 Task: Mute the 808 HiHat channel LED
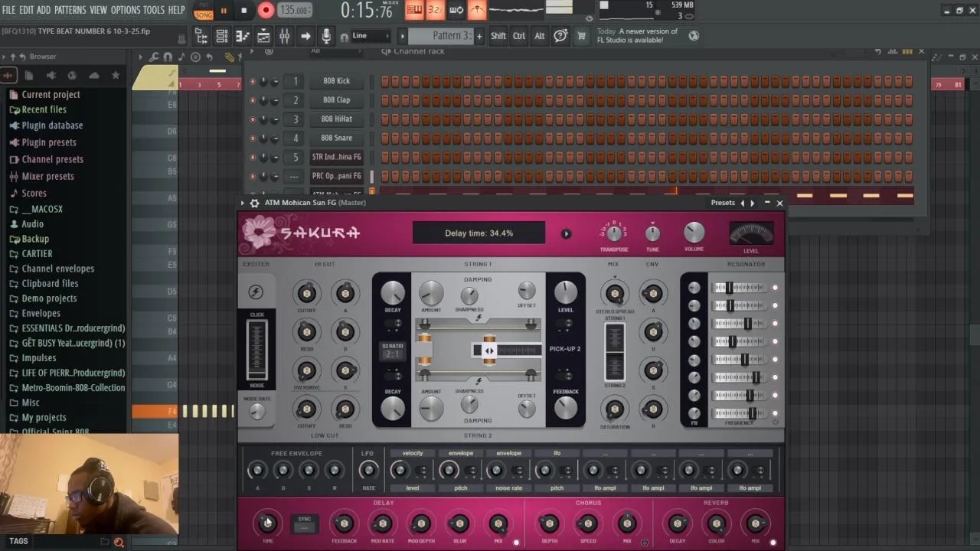tap(253, 119)
